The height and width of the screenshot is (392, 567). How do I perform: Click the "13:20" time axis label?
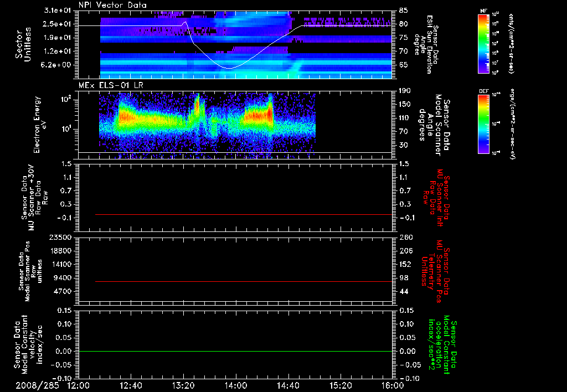(183, 385)
